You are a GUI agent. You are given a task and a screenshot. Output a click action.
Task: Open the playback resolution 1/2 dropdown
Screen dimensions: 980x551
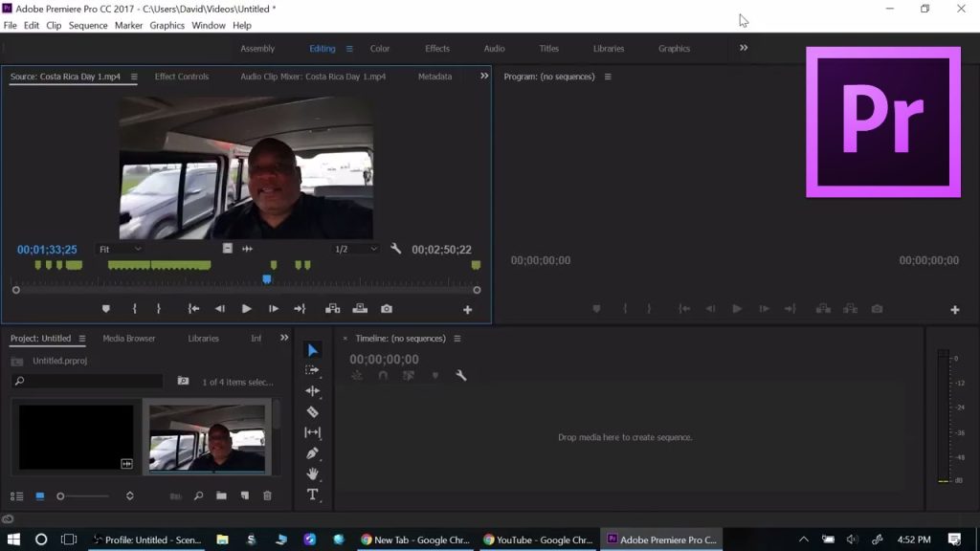(355, 249)
